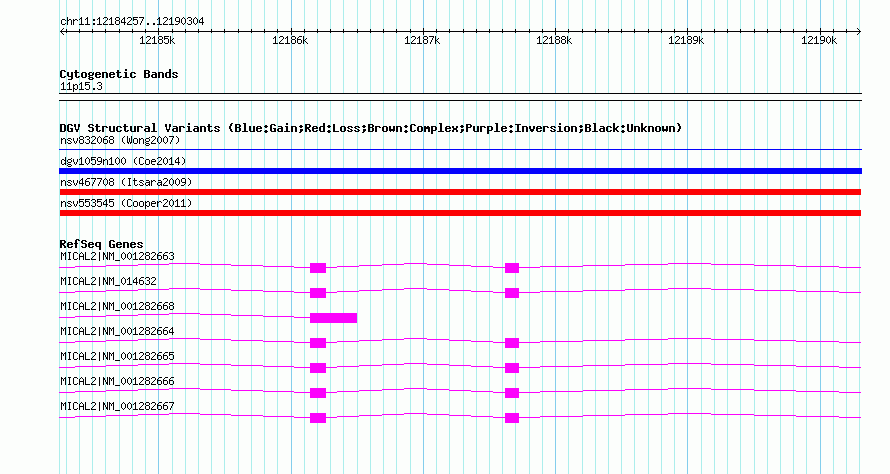
Task: Click first exon of MICAL2|NM_001282663
Action: (x=318, y=268)
